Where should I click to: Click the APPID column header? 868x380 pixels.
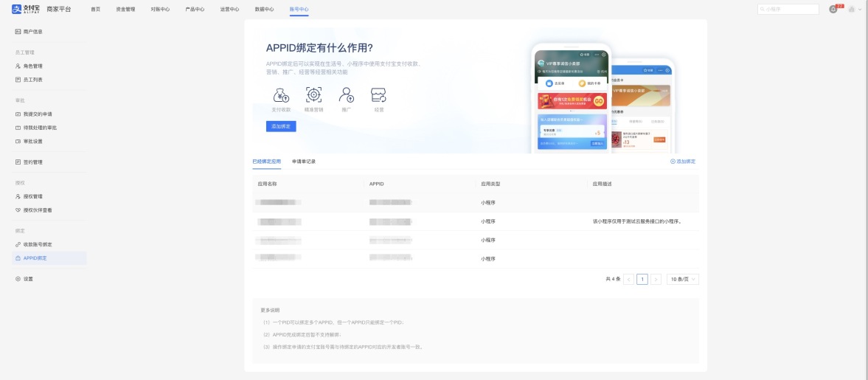click(377, 184)
